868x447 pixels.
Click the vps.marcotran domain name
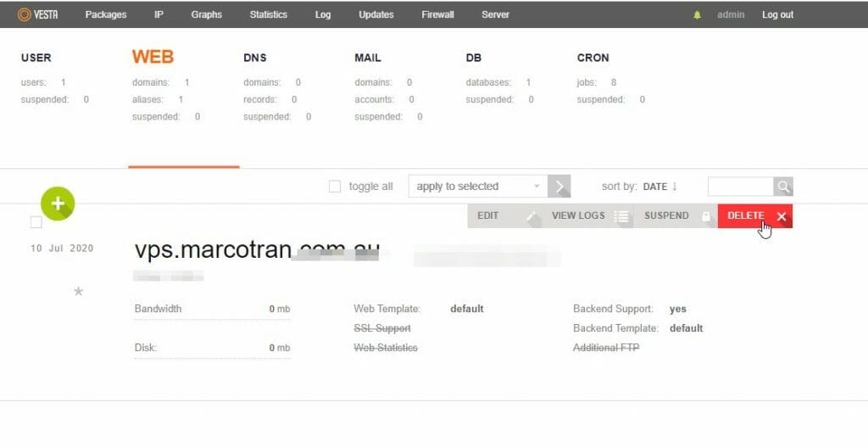coord(257,250)
